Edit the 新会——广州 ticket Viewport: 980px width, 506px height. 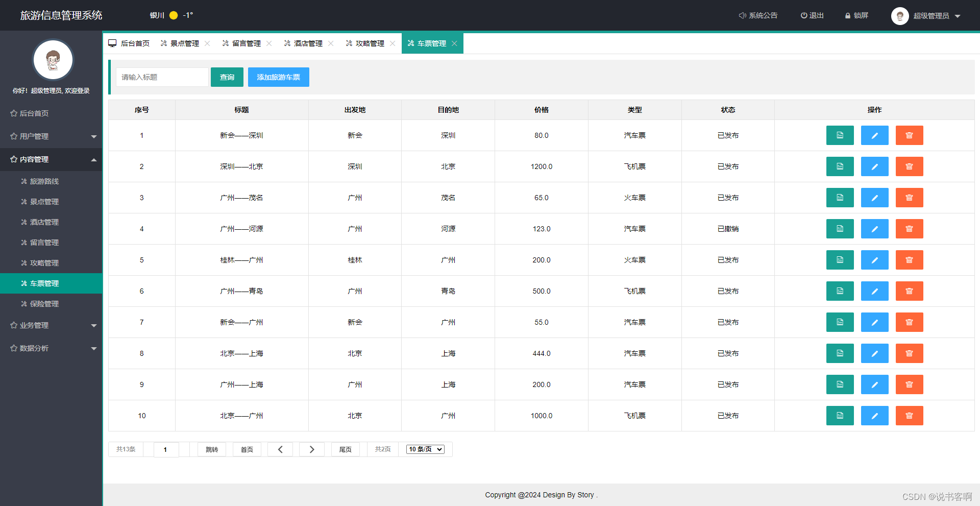point(874,322)
